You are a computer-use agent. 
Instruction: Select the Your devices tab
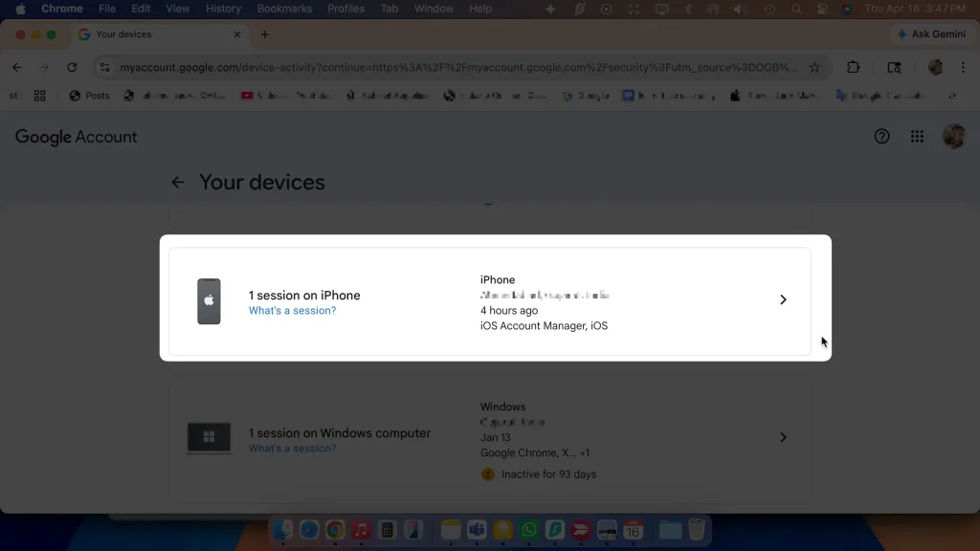coord(160,34)
